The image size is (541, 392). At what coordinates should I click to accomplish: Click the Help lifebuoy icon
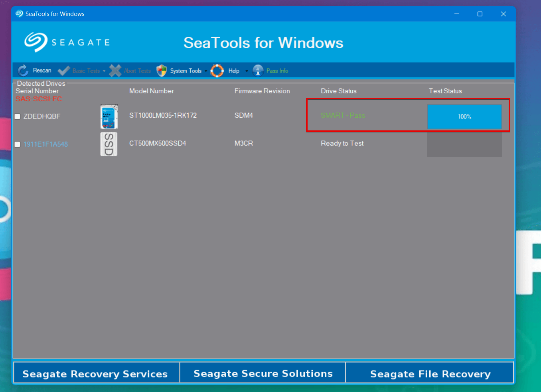(217, 71)
